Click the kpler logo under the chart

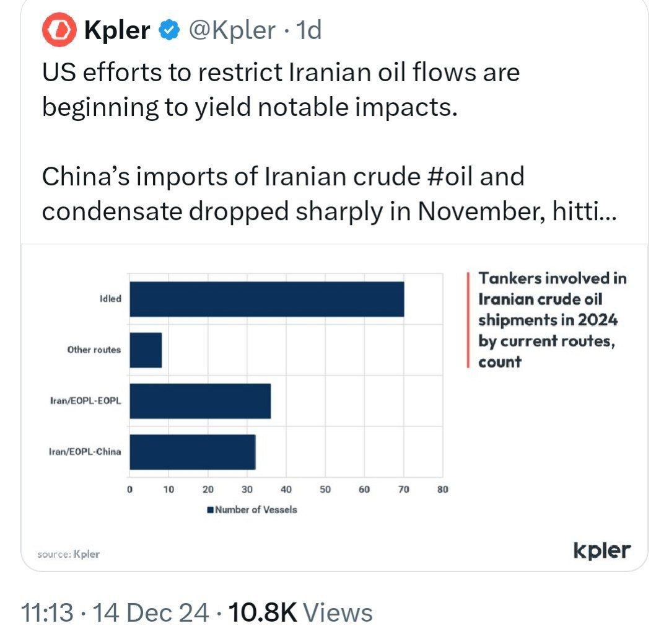point(601,550)
